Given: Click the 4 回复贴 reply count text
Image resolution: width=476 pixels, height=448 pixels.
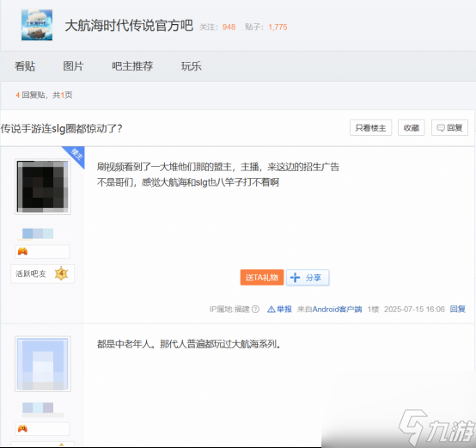Looking at the screenshot, I should click(30, 95).
